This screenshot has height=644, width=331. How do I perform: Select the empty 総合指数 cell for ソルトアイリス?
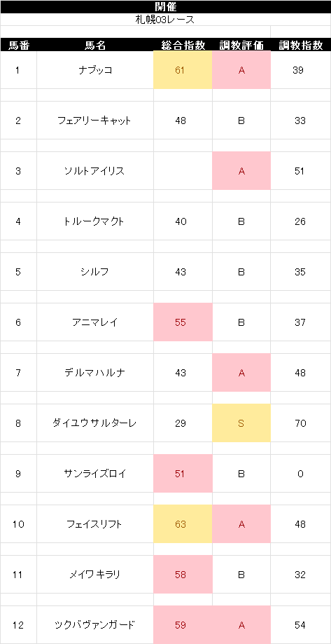[183, 171]
